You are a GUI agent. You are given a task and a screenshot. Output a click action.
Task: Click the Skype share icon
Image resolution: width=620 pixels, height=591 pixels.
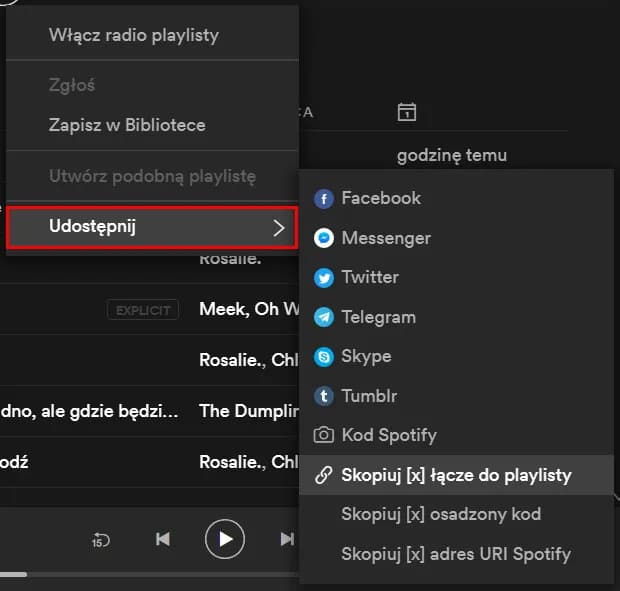323,357
